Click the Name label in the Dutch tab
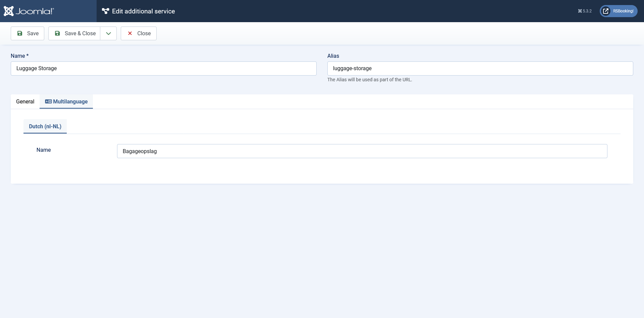644x318 pixels. click(x=44, y=150)
